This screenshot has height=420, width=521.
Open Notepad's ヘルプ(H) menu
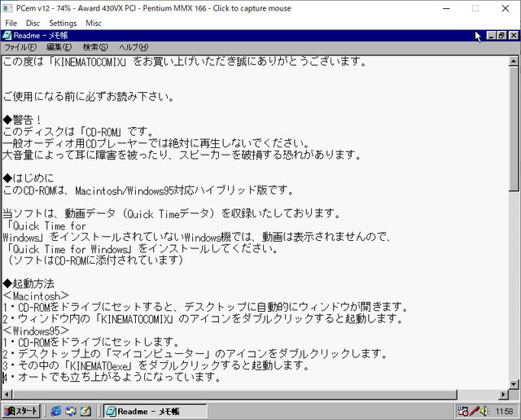tap(134, 47)
